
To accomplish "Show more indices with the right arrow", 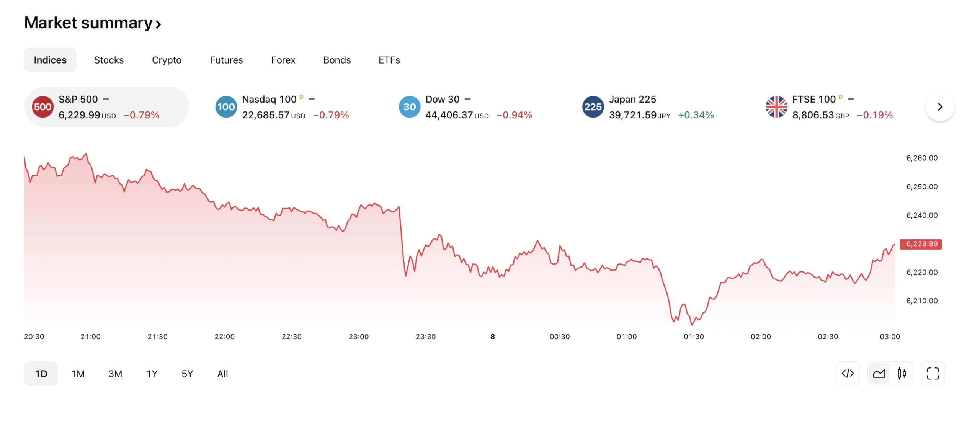I will point(940,107).
